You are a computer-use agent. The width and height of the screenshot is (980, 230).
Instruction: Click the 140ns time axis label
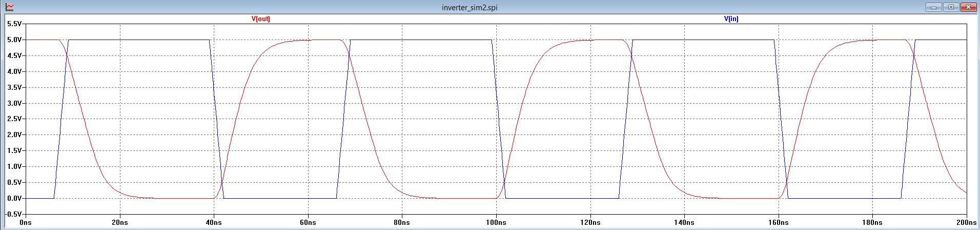coord(684,223)
